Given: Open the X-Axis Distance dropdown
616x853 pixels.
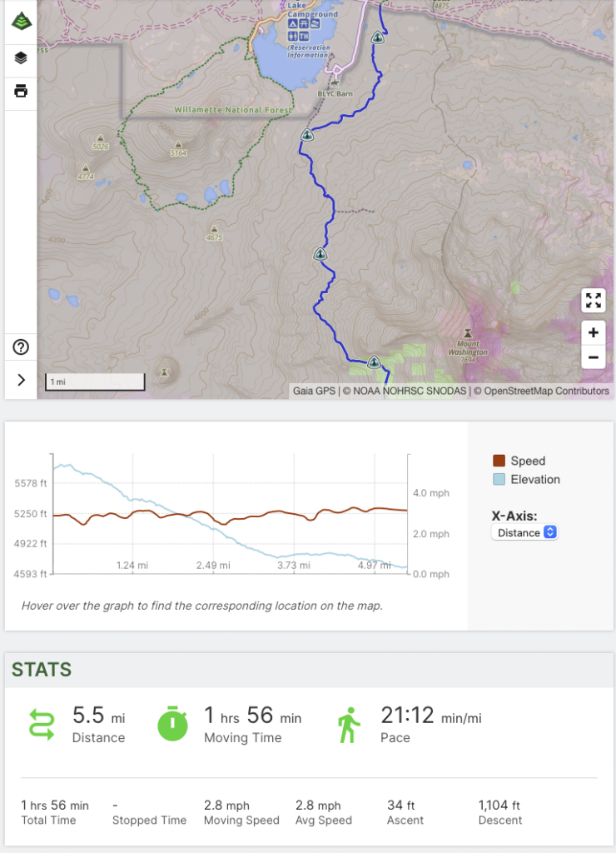Looking at the screenshot, I should pyautogui.click(x=524, y=532).
